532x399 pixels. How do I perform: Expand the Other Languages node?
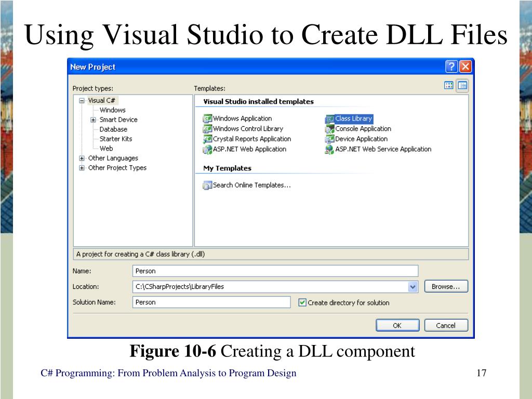[x=82, y=158]
